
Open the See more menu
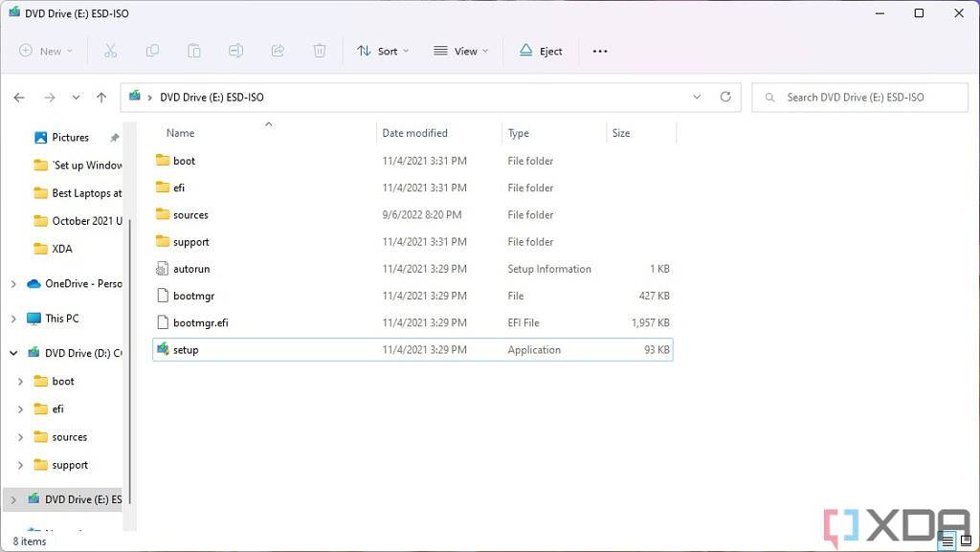click(x=600, y=51)
